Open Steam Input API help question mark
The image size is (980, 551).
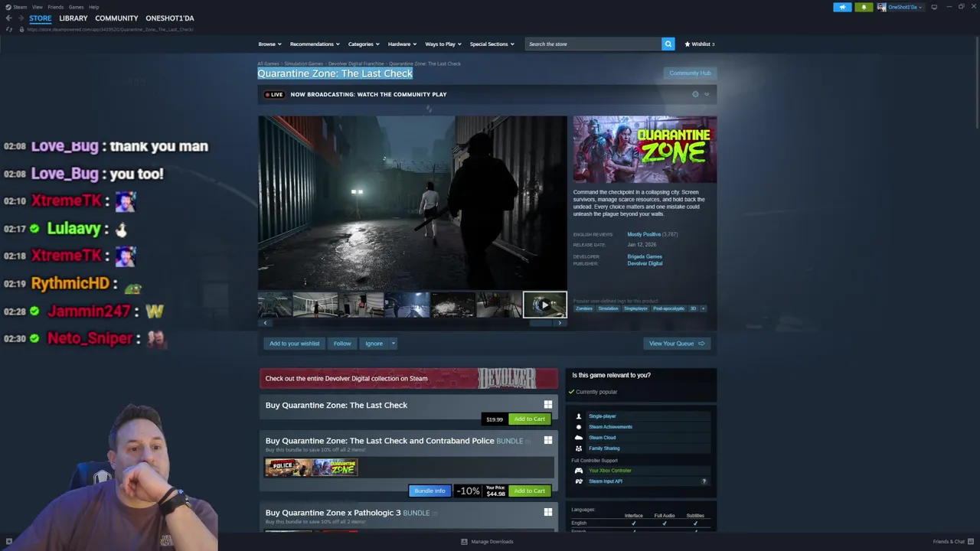[704, 481]
